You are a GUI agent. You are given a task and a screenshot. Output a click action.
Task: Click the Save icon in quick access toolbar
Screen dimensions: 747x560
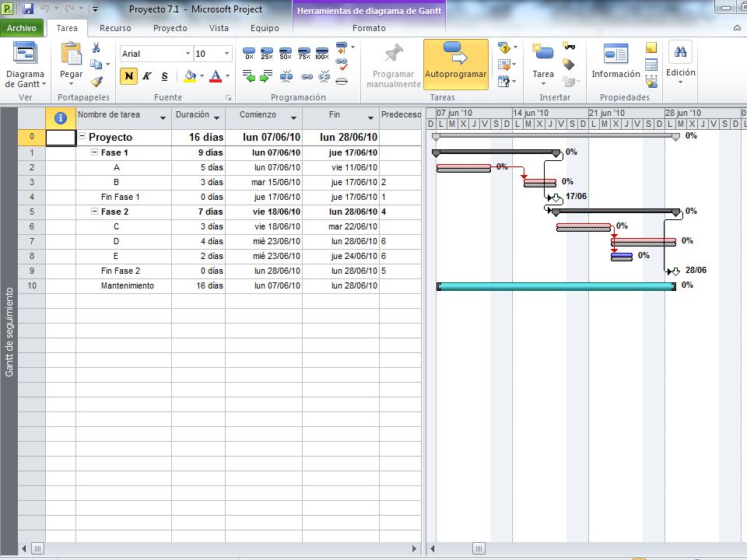click(28, 9)
